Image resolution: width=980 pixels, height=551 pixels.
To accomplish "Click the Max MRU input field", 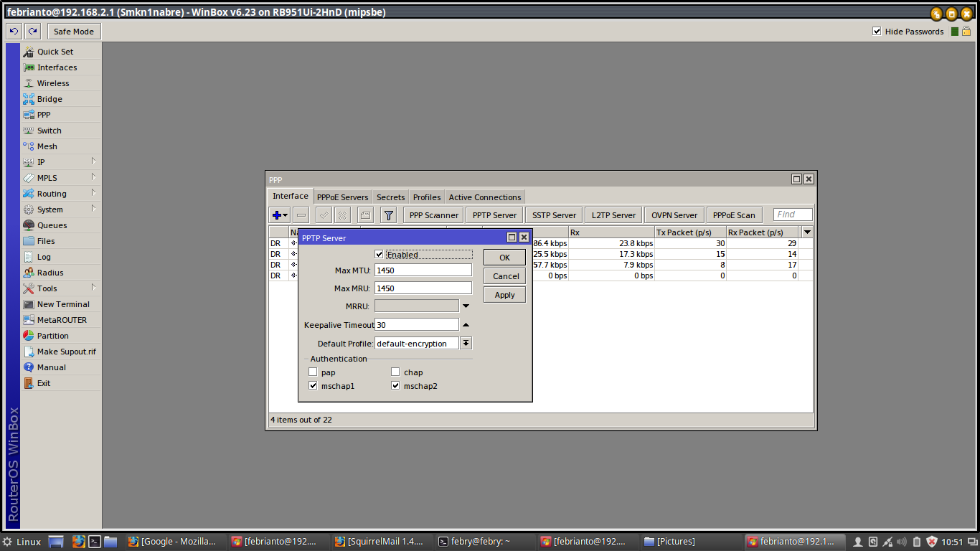I will pyautogui.click(x=423, y=288).
